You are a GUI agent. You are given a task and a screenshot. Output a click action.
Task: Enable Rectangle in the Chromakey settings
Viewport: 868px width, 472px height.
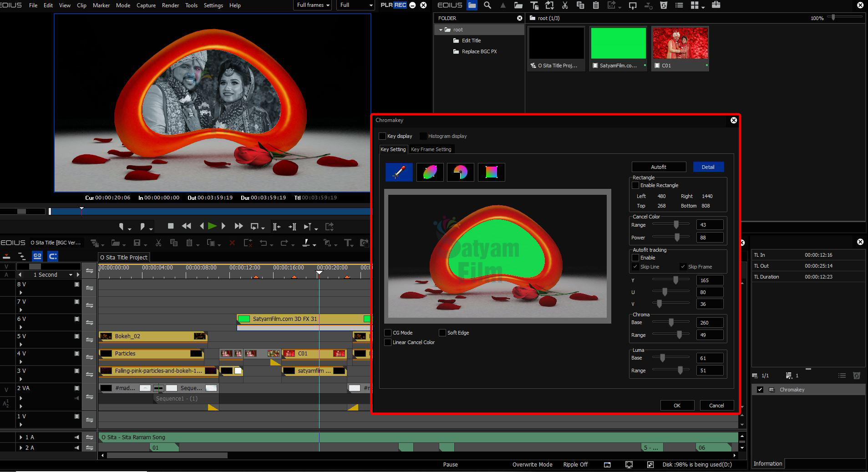tap(635, 185)
